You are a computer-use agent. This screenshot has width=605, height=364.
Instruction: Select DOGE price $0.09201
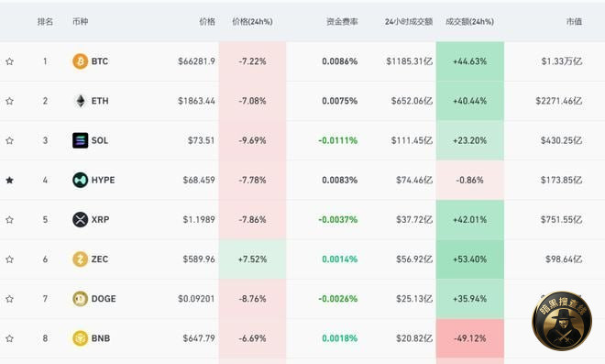pos(196,299)
